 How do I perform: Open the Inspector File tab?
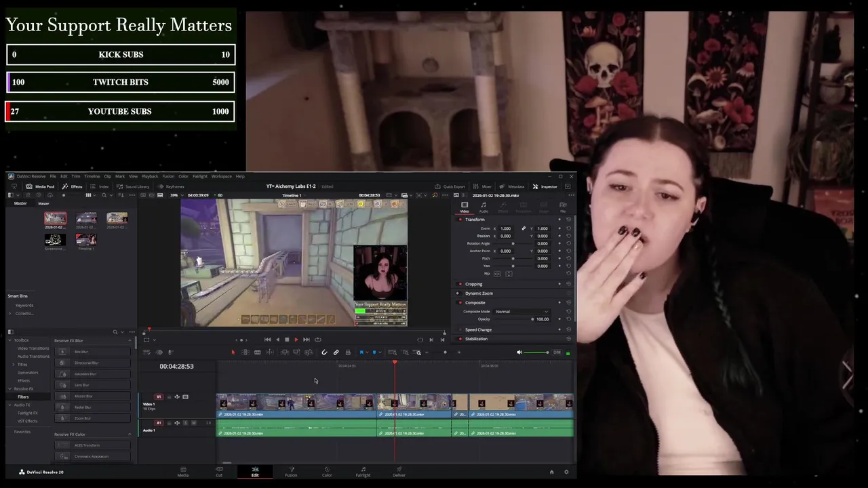[563, 207]
